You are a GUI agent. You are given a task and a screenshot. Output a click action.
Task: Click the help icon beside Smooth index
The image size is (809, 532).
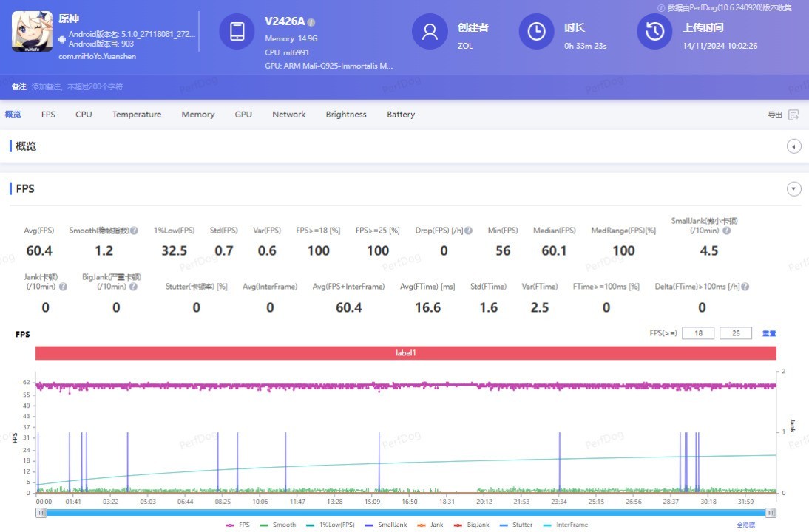(x=134, y=231)
